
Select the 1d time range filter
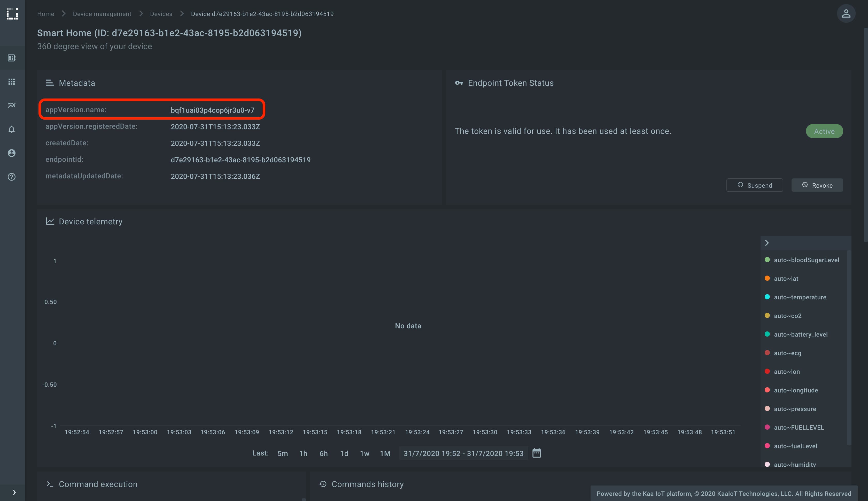click(344, 453)
